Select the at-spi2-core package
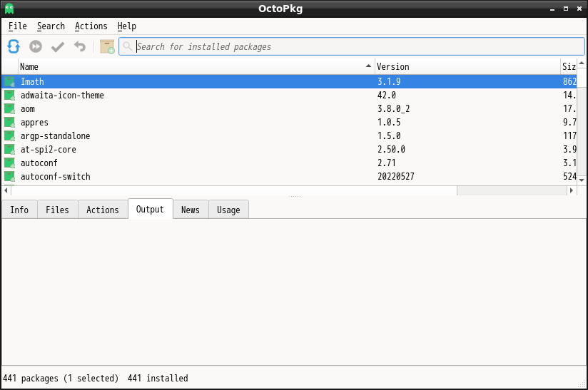Screen dimensions: 588x390 pos(289,149)
